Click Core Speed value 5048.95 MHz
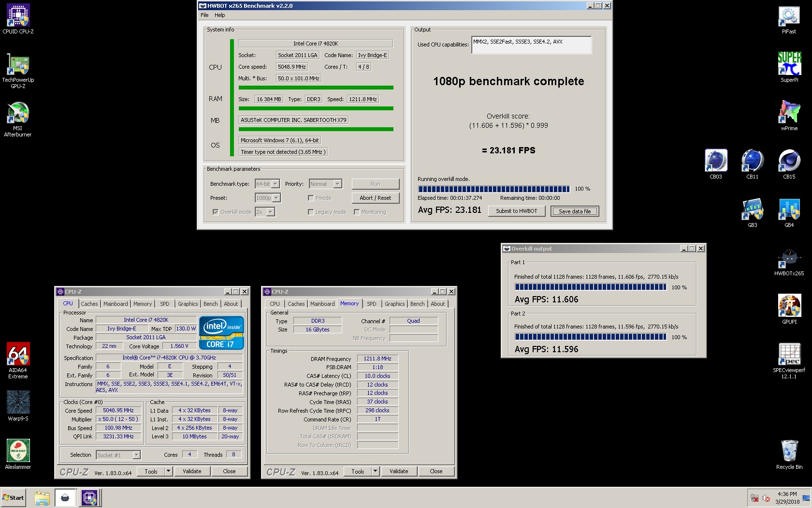The image size is (812, 508). click(118, 410)
